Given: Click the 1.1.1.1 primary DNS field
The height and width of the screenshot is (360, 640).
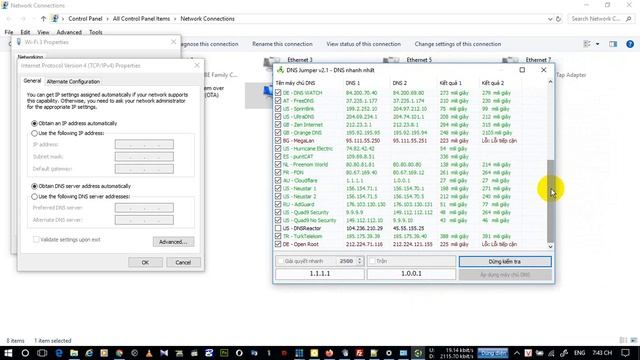Looking at the screenshot, I should 320,274.
